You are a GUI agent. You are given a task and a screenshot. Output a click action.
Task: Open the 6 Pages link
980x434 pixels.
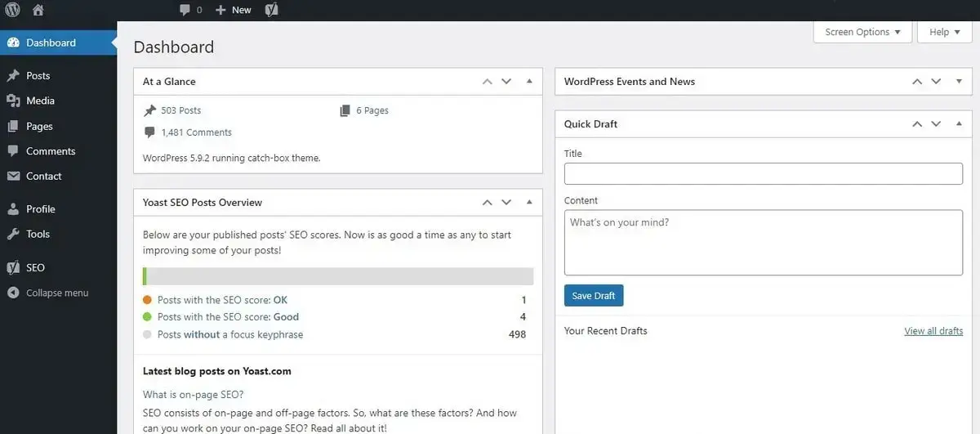pyautogui.click(x=372, y=110)
